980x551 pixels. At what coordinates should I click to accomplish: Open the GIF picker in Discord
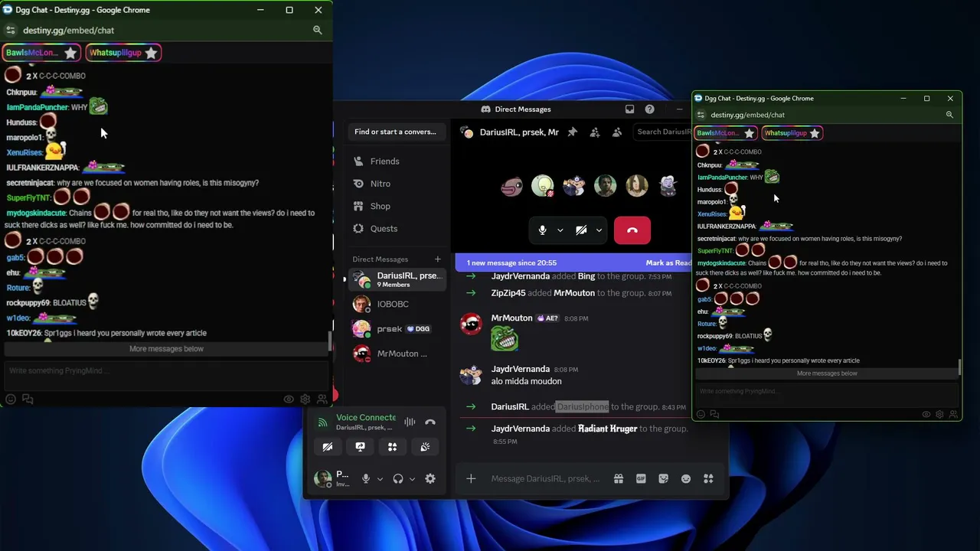[x=641, y=479]
